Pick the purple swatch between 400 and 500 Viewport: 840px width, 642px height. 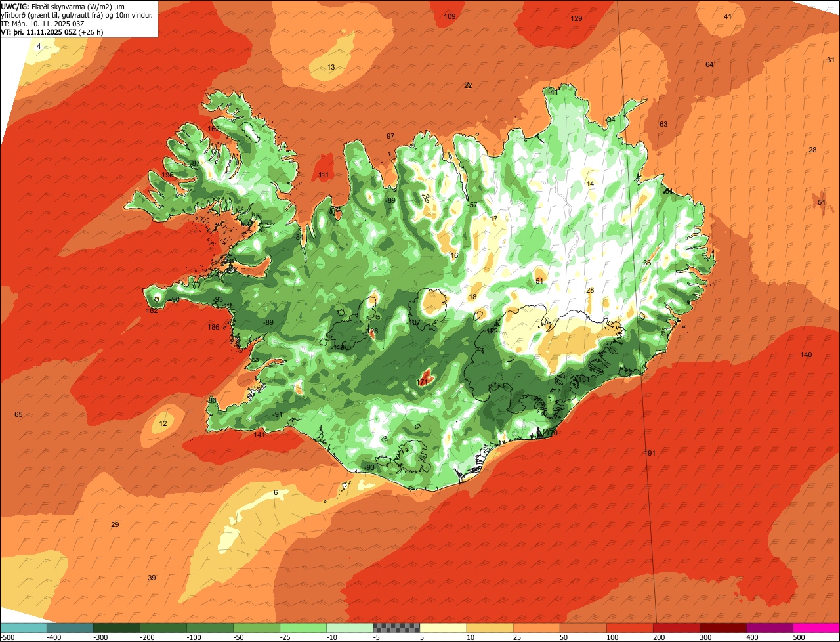click(x=768, y=628)
